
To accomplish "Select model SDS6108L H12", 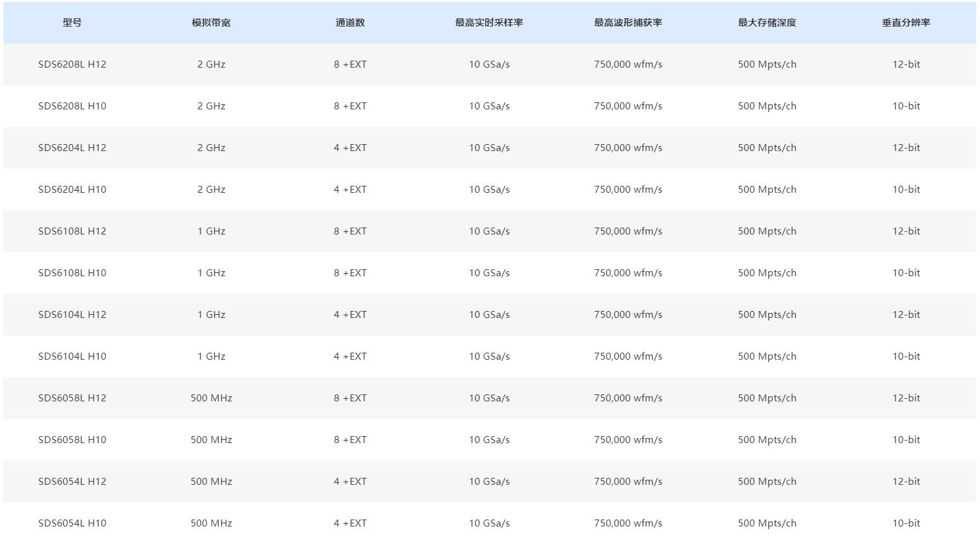I will tap(72, 231).
